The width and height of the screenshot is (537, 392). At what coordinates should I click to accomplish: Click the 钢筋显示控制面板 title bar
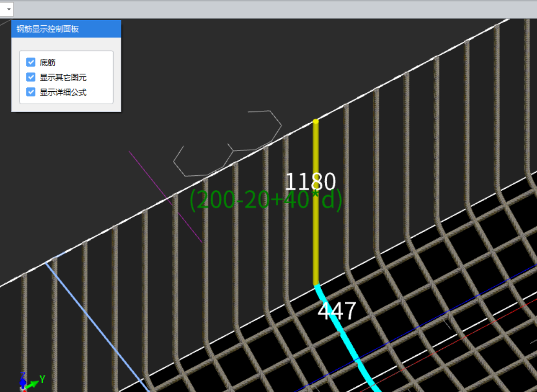pos(67,29)
